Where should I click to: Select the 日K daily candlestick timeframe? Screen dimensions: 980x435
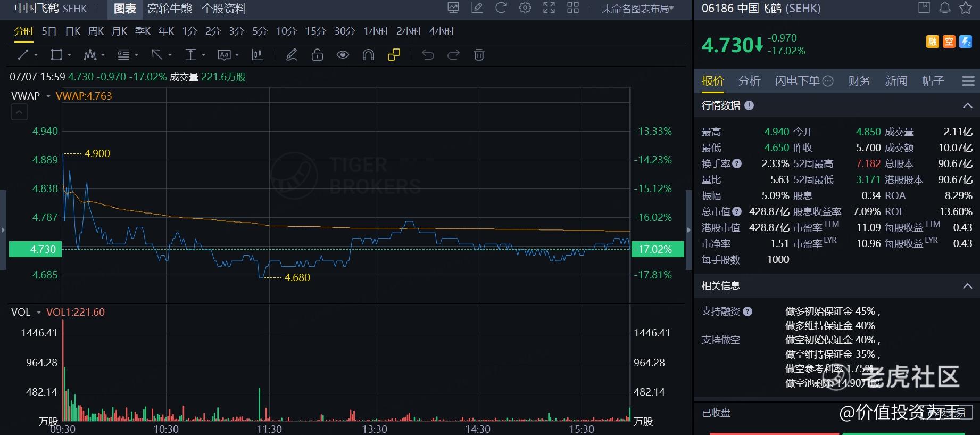pyautogui.click(x=73, y=31)
